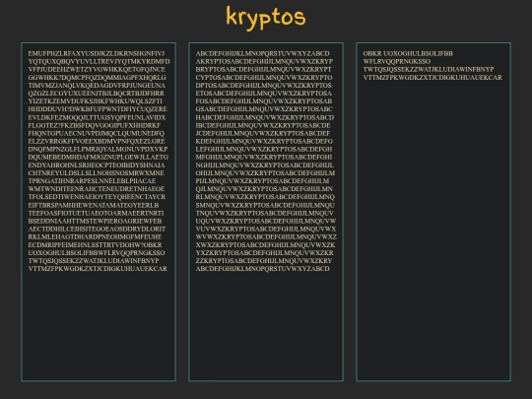Viewport: 532px width, 399px height.
Task: Click middle panel row starting 'VUVWXZKRYPTO'
Action: [266, 229]
